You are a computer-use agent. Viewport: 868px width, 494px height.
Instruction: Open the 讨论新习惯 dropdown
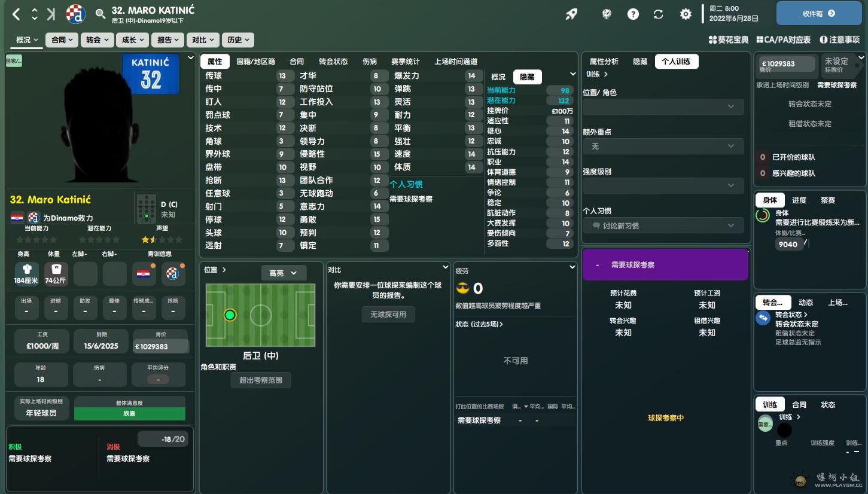(x=663, y=225)
